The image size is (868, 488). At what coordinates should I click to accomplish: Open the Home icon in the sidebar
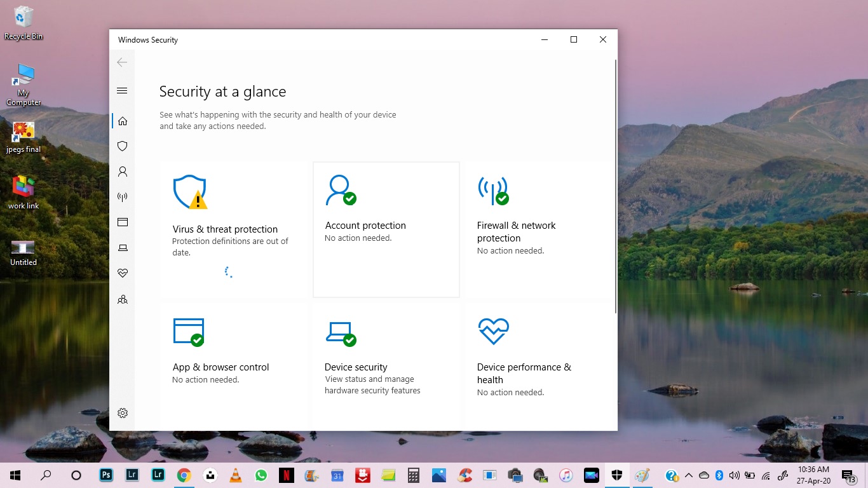tap(123, 121)
